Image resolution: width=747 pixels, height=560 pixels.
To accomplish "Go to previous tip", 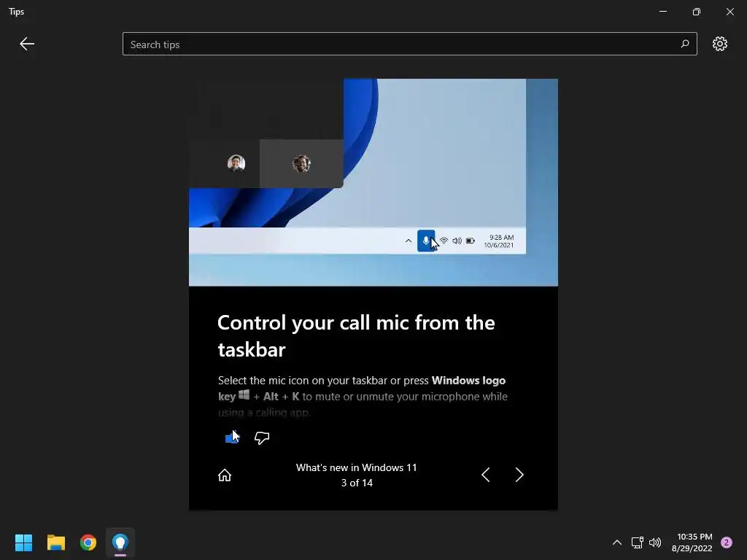I will 485,475.
